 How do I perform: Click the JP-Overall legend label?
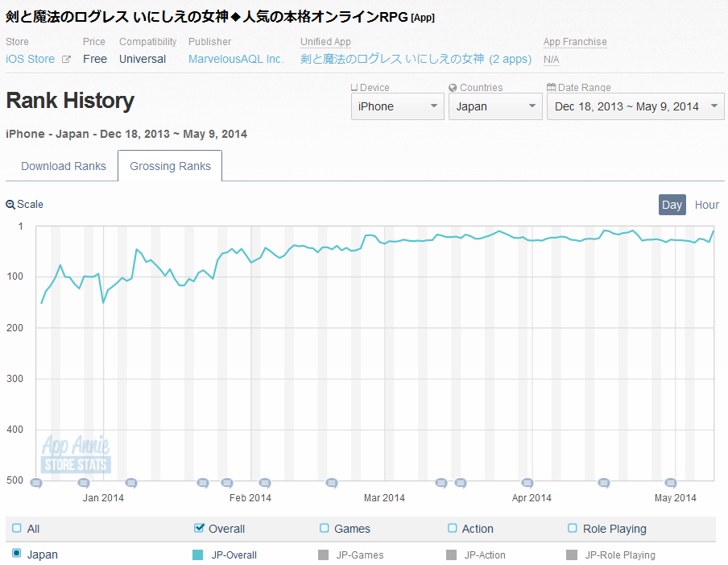tap(234, 555)
